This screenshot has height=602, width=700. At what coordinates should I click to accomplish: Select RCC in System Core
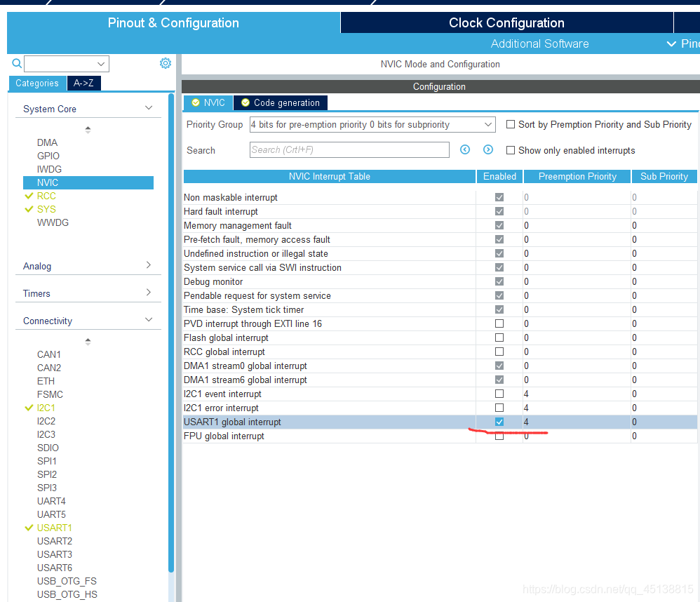click(46, 196)
